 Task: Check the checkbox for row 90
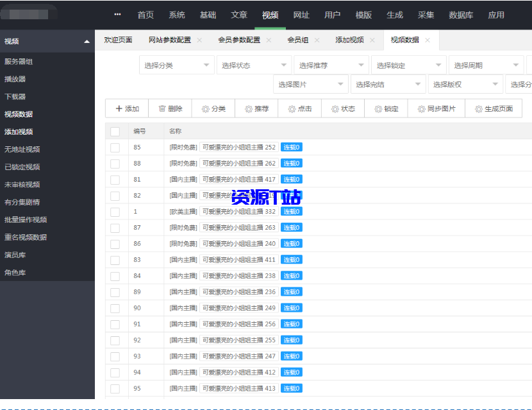115,308
